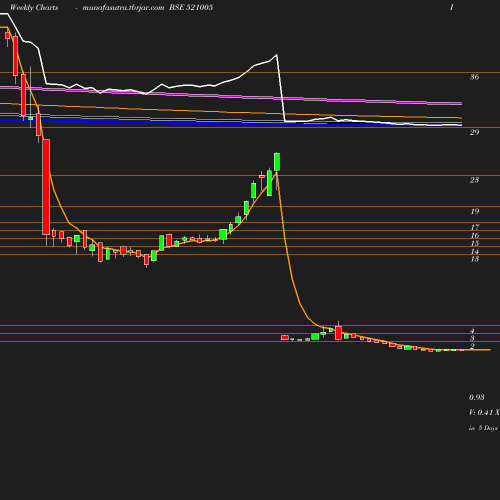Click the price axis label "29"
The width and height of the screenshot is (500, 500).
click(x=474, y=132)
